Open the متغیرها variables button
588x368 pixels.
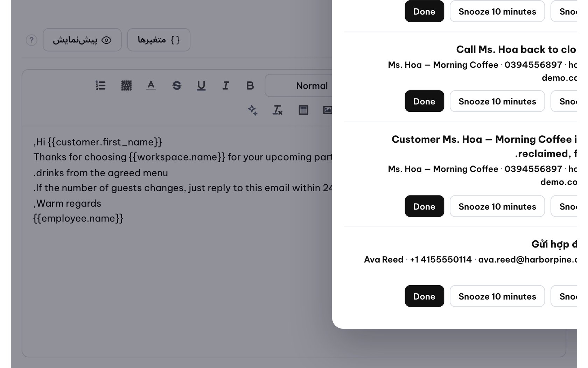click(159, 40)
